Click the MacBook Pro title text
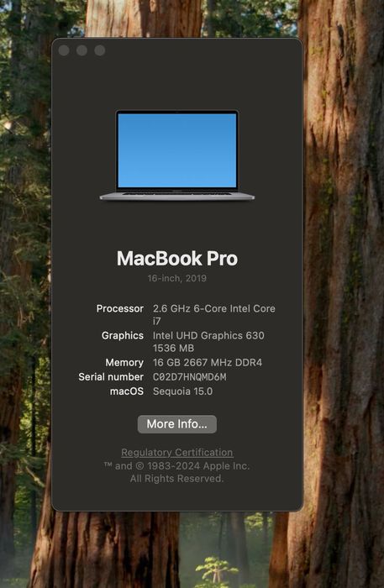Viewport: 384px width, 588px height. [x=177, y=259]
